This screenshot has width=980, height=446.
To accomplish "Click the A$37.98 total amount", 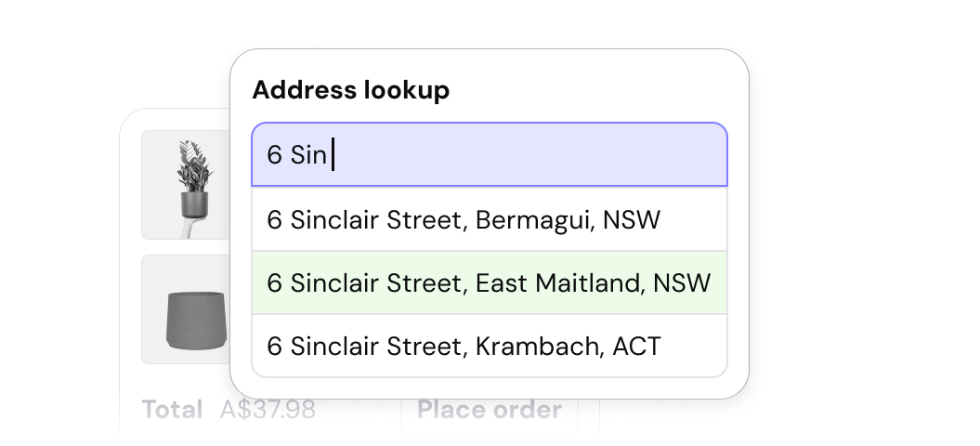I will (x=268, y=410).
